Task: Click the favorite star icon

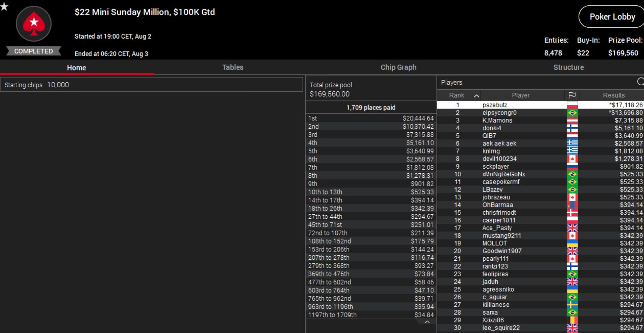Action: click(4, 6)
